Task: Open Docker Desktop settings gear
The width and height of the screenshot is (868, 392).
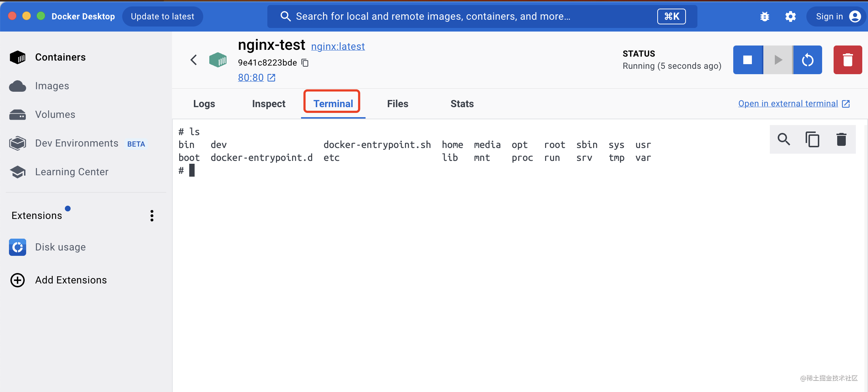Action: (791, 16)
